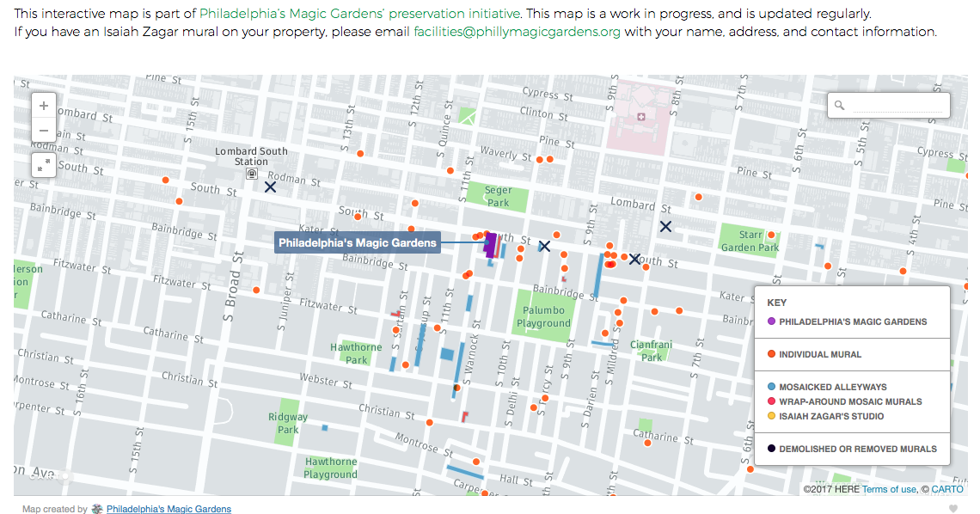Click blue Mosaicked Alleyways legend swatch
The image size is (980, 514).
click(x=771, y=387)
